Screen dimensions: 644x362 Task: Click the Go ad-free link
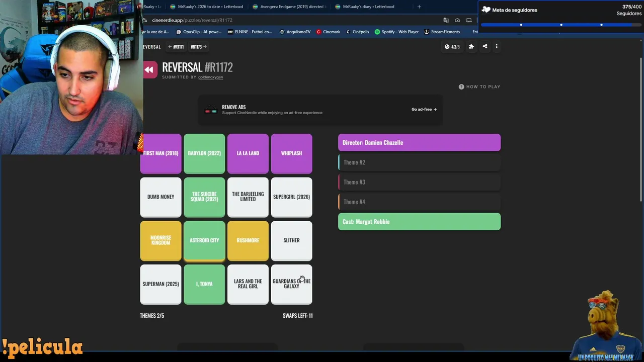click(x=424, y=110)
